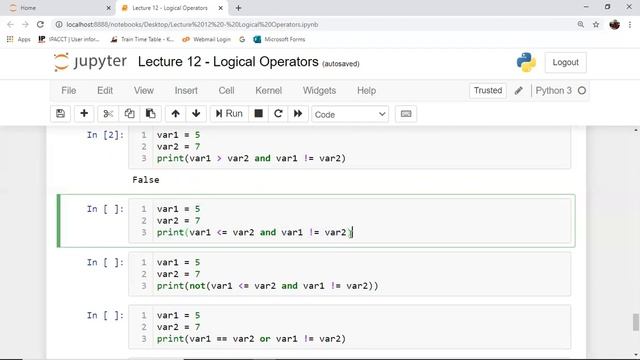Open Webmail Login bookmark
This screenshot has width=640, height=360.
(x=207, y=40)
